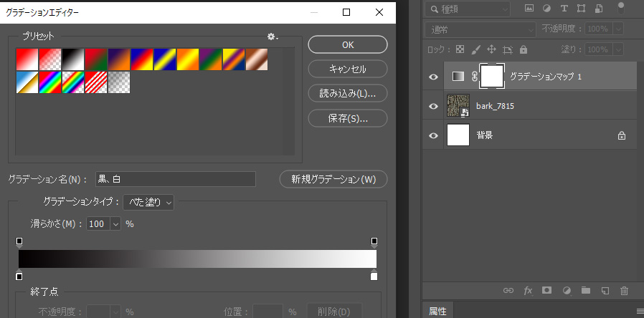Click the add layer mask icon
The width and height of the screenshot is (644, 318).
(546, 291)
